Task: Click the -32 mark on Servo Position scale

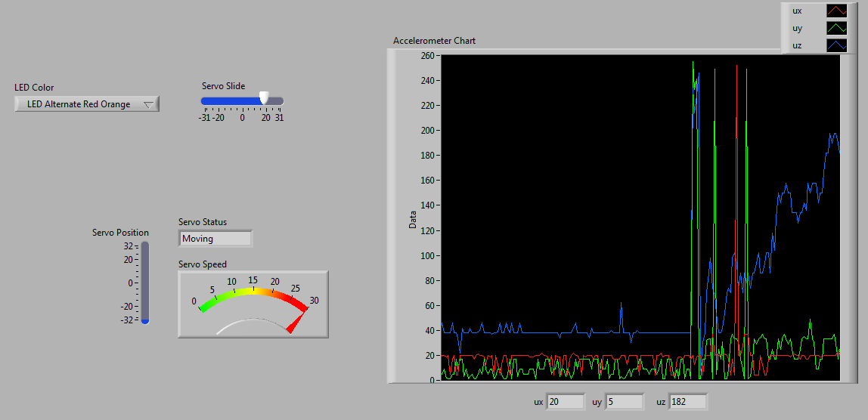Action: 127,320
